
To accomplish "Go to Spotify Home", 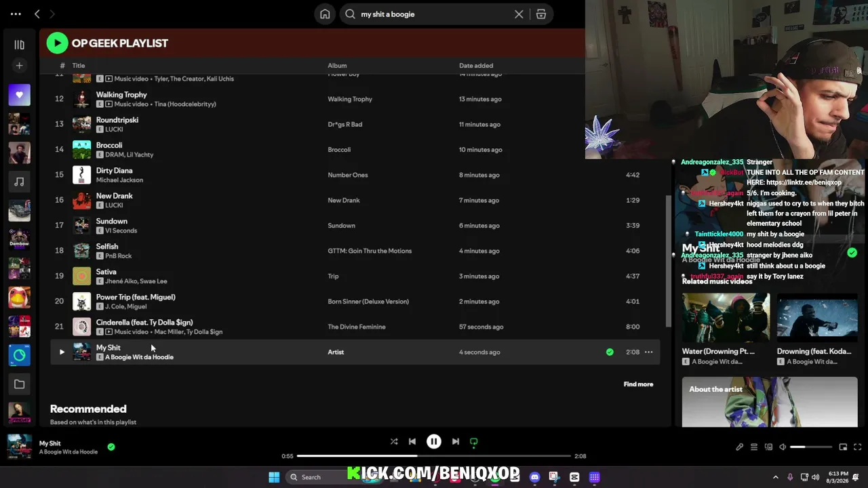I will pyautogui.click(x=325, y=14).
